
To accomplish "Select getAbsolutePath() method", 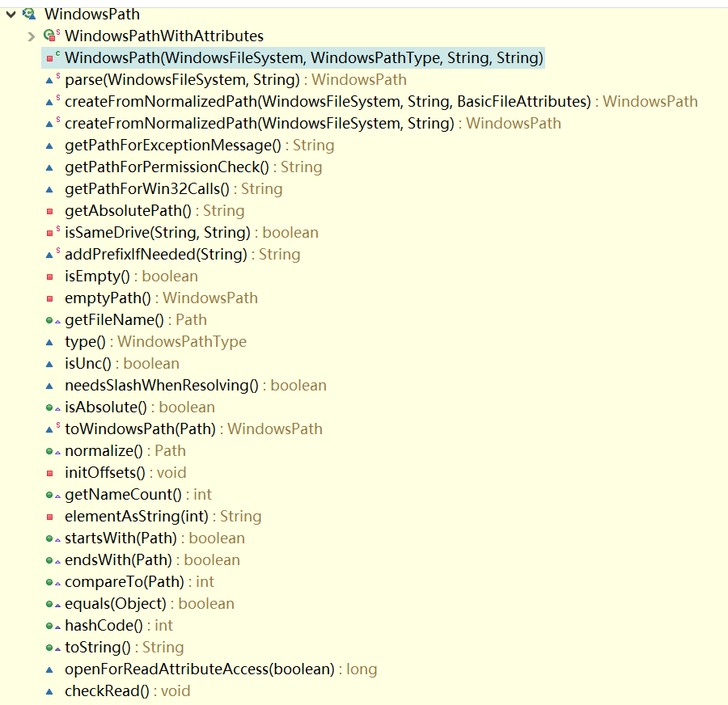I will tap(154, 211).
